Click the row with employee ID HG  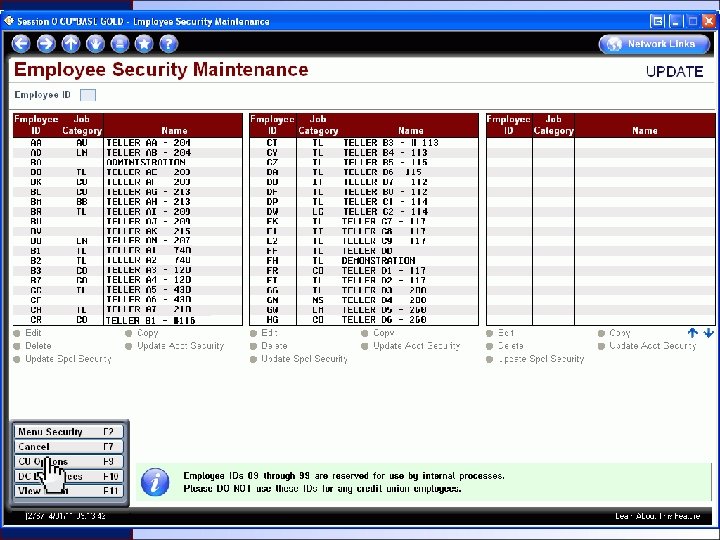pos(364,320)
